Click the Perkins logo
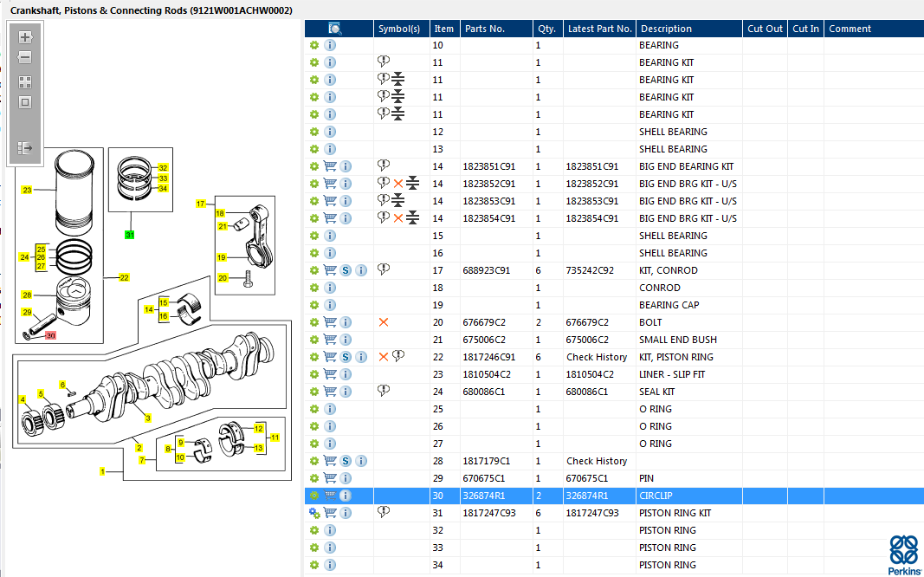 tap(903, 554)
